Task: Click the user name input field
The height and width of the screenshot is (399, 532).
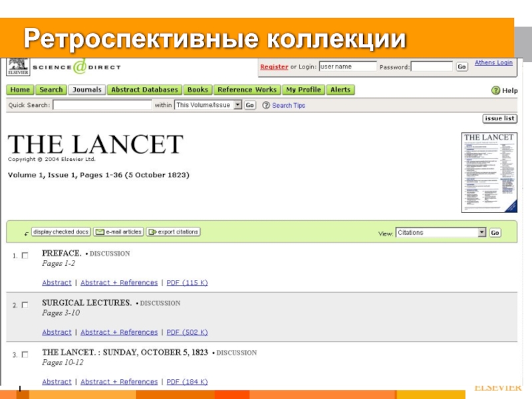Action: (x=348, y=66)
